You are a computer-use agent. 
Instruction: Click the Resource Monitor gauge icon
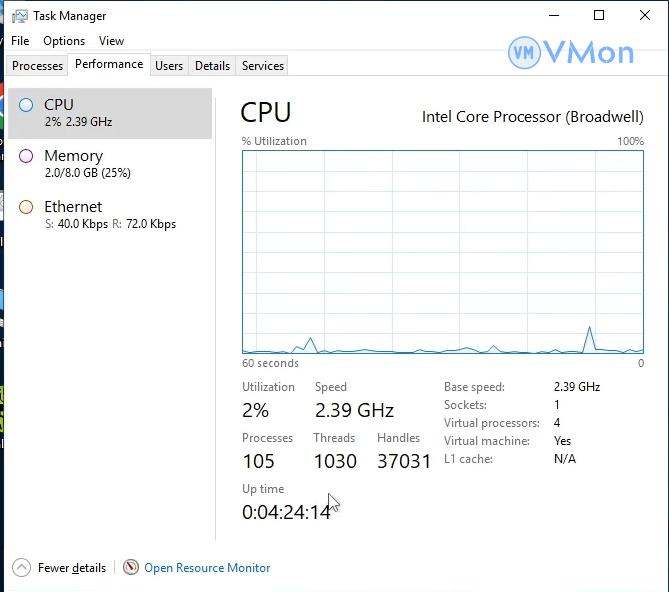pyautogui.click(x=131, y=568)
